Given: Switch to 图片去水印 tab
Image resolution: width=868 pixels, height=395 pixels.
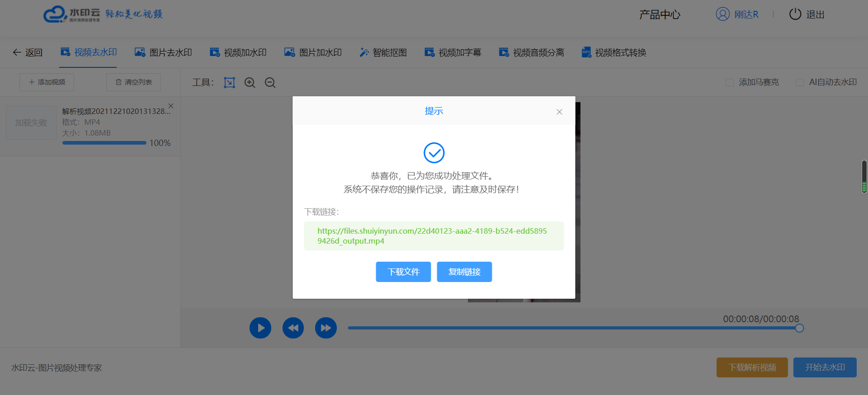Looking at the screenshot, I should (x=163, y=52).
